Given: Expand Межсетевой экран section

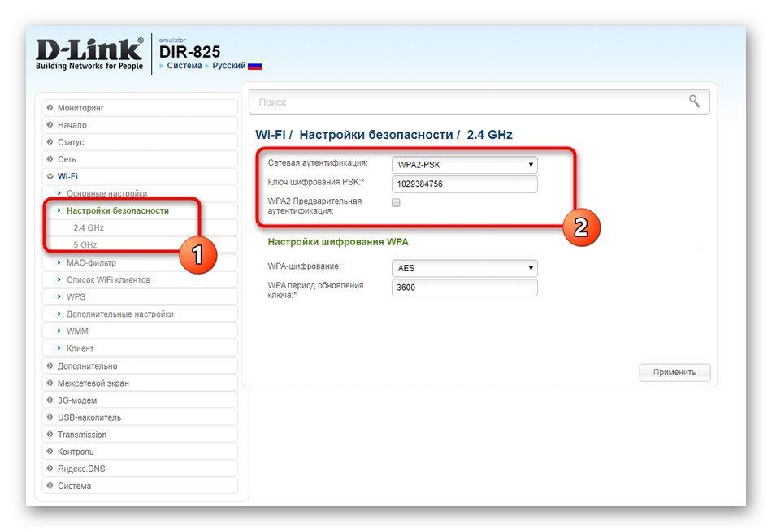Looking at the screenshot, I should (140, 383).
